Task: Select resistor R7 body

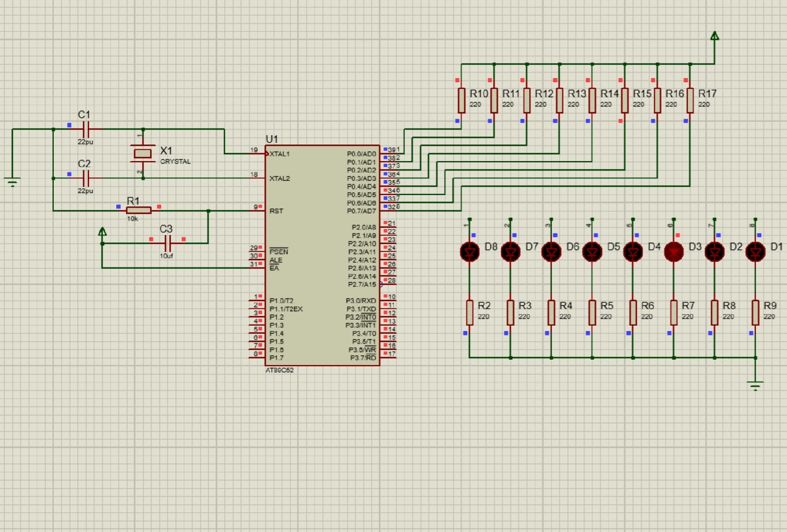Action: click(674, 313)
